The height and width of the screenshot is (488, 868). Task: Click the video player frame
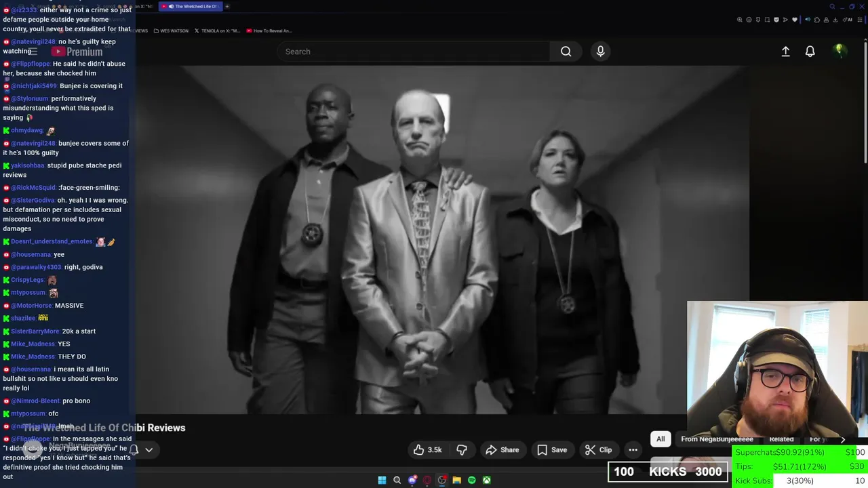point(442,240)
